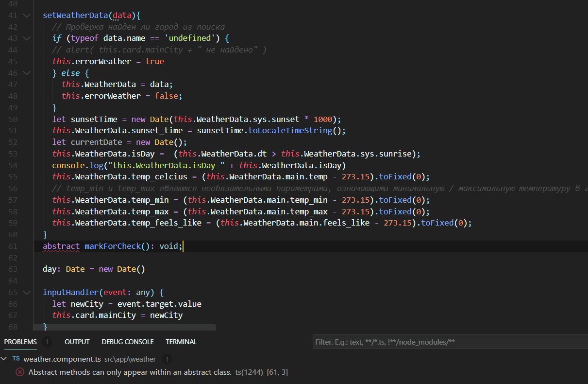Collapse the weather.component.ts problems group

[x=4, y=359]
